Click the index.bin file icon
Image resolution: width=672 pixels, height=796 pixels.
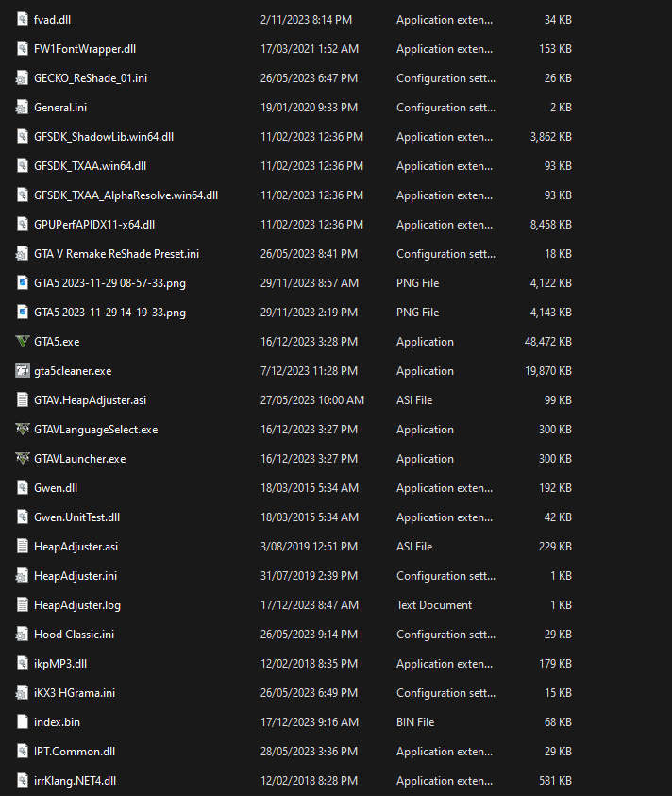24,722
